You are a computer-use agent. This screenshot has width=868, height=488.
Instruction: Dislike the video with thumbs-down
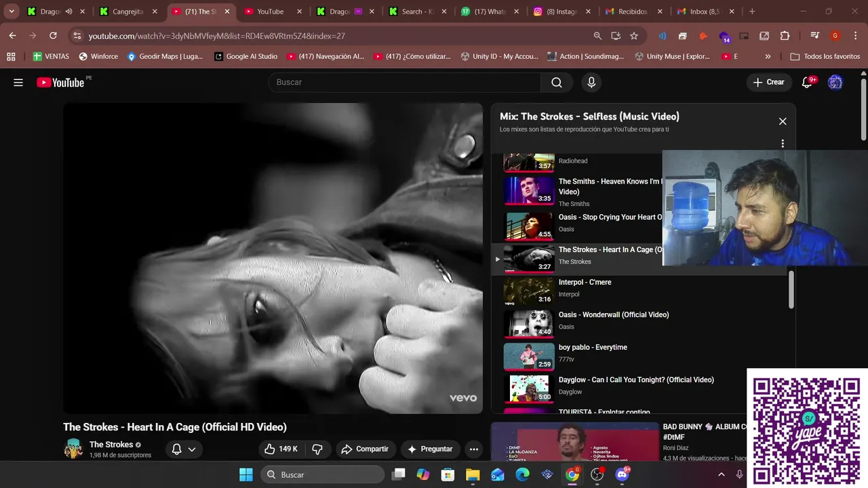pos(317,449)
